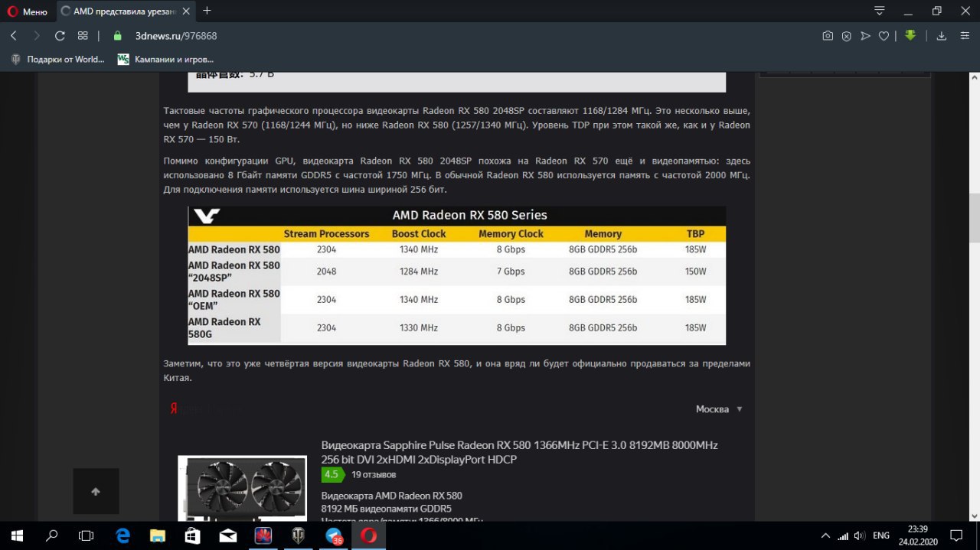Open Windows Action Center notifications
980x550 pixels.
(956, 535)
